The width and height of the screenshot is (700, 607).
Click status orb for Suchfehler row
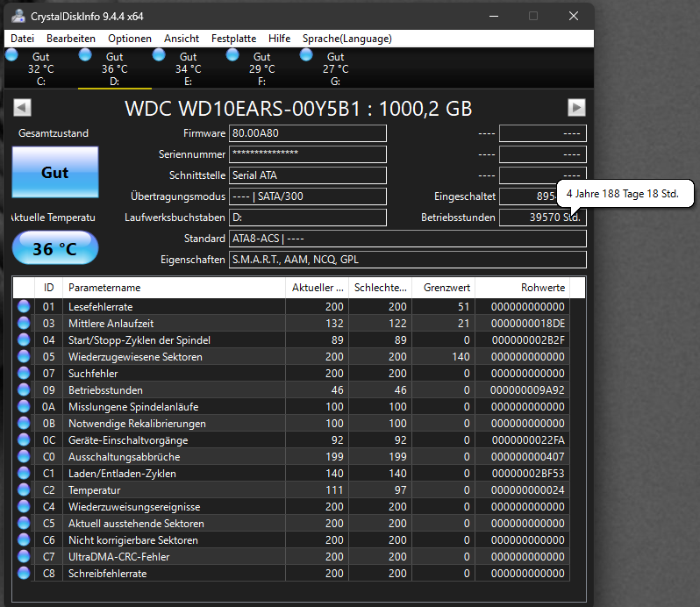coord(24,373)
